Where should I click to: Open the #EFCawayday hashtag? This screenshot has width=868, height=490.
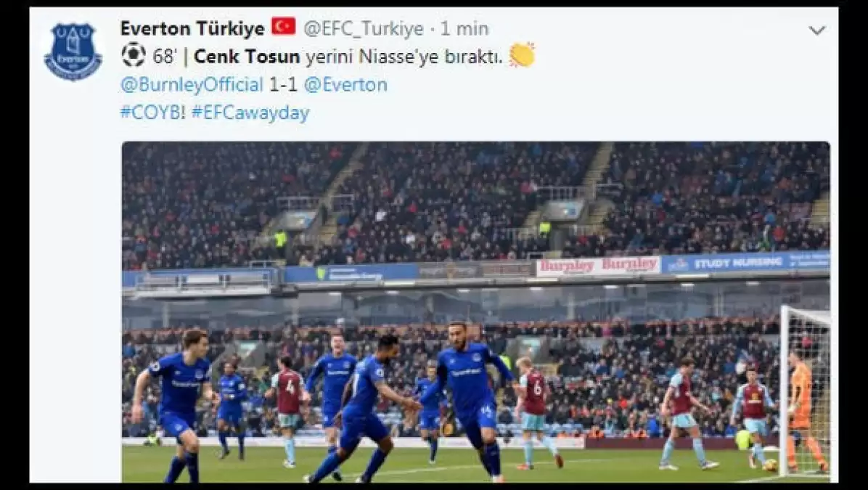(x=250, y=113)
